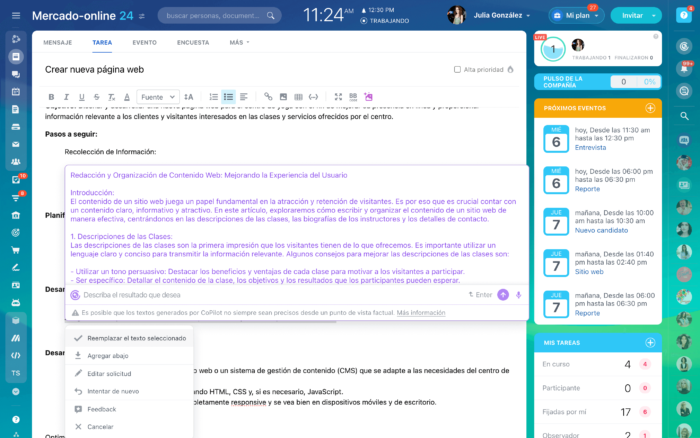Image resolution: width=700 pixels, height=438 pixels.
Task: Send the CoPilot prompt with arrow button
Action: 503,295
